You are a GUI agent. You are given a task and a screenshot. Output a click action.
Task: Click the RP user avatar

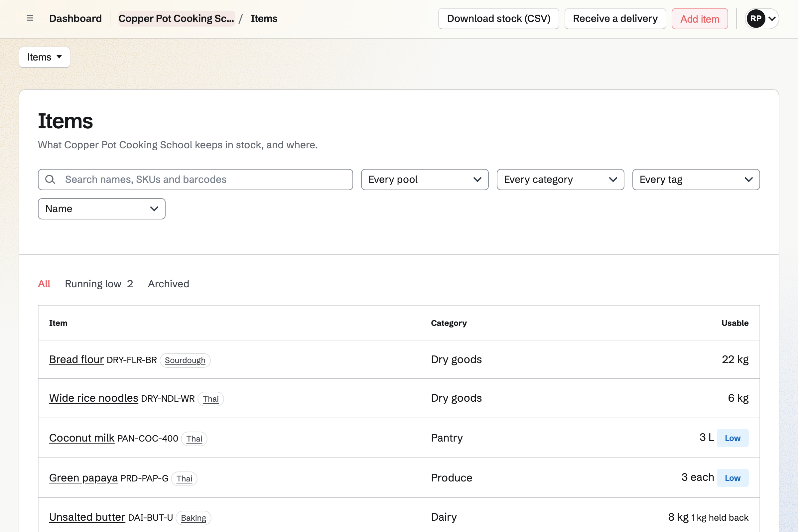(x=755, y=19)
